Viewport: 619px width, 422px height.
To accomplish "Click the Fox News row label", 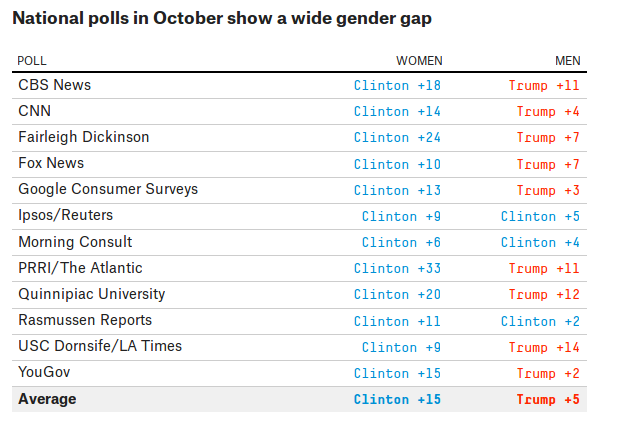I will pos(51,163).
